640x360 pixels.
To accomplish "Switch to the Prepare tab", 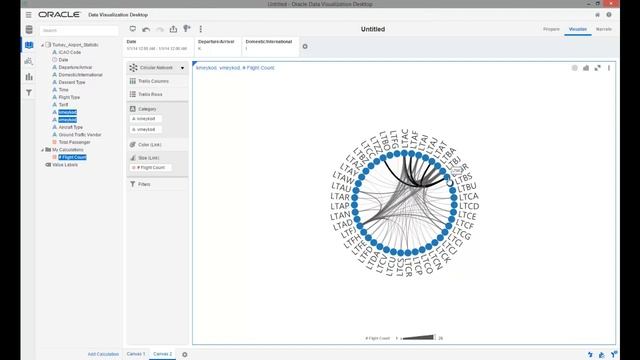I will (551, 29).
